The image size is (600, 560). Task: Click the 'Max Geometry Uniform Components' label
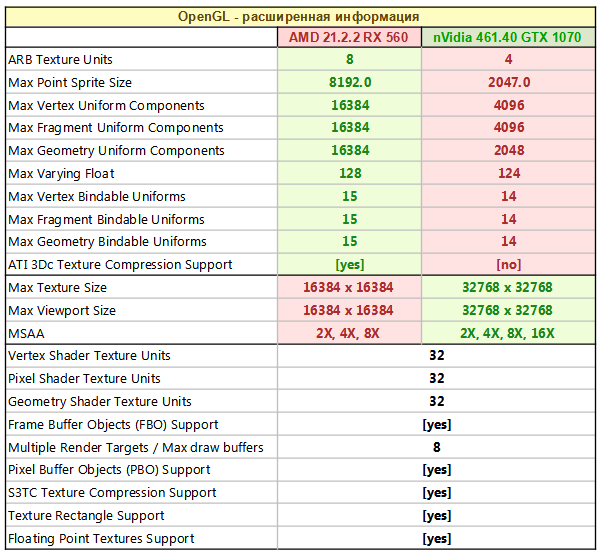pos(116,151)
